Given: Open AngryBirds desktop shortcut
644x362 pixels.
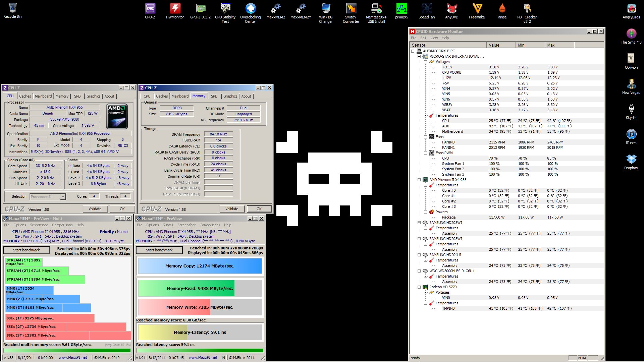Looking at the screenshot, I should 631,11.
